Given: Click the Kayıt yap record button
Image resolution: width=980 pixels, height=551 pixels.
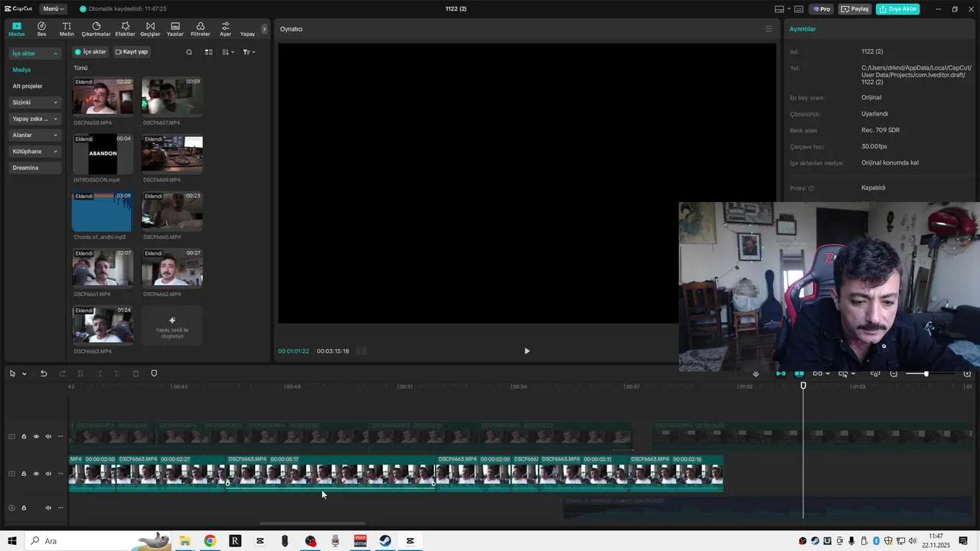Looking at the screenshot, I should coord(132,52).
